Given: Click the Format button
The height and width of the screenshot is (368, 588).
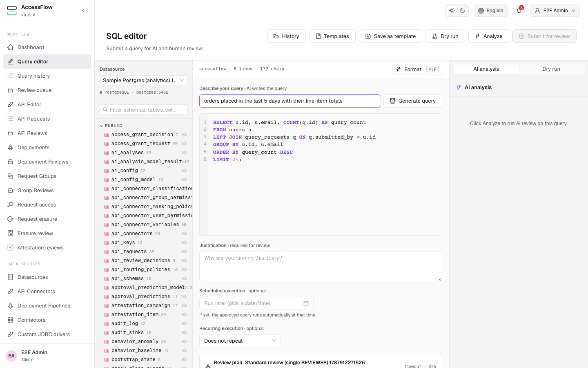Looking at the screenshot, I should (417, 69).
